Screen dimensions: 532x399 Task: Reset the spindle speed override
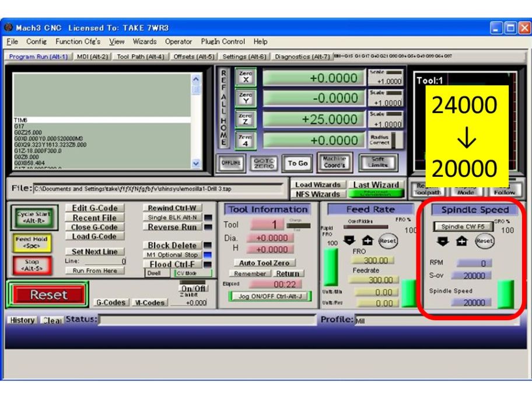[484, 241]
